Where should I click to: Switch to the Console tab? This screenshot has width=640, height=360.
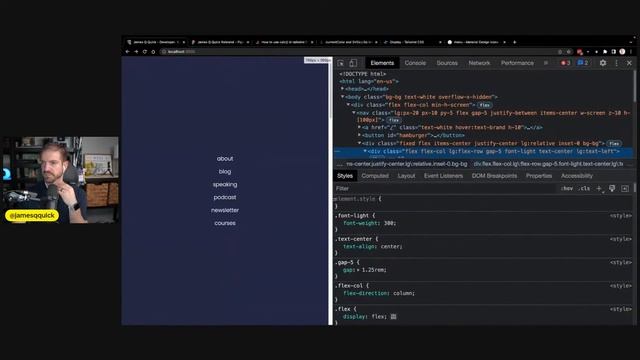(x=415, y=63)
